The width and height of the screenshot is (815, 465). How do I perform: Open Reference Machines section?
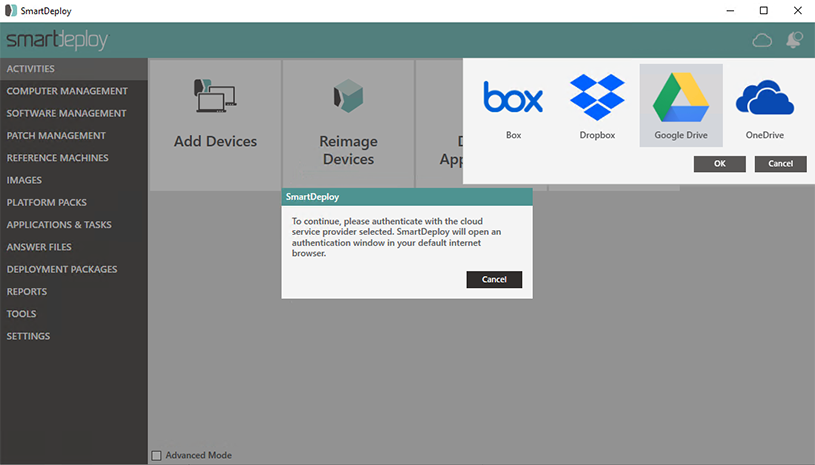tap(74, 158)
